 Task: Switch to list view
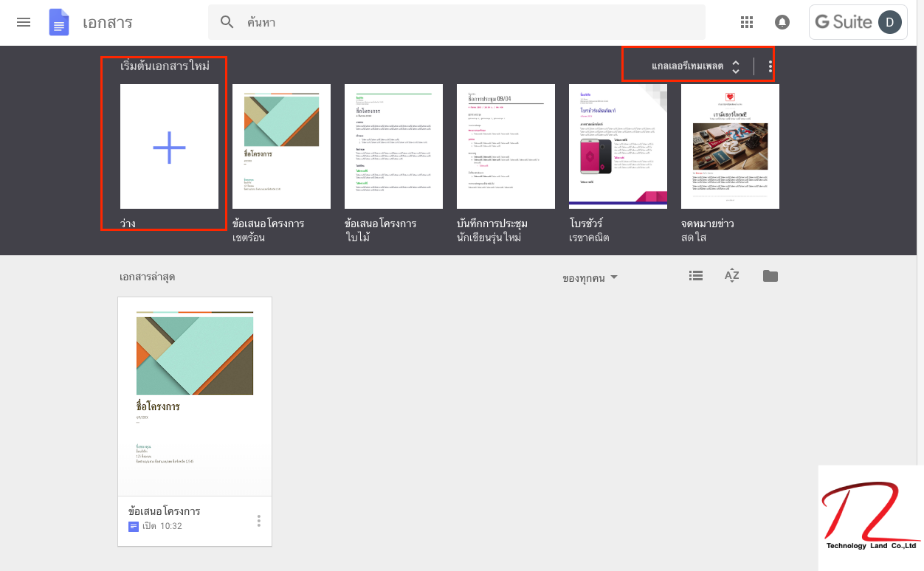click(x=695, y=276)
